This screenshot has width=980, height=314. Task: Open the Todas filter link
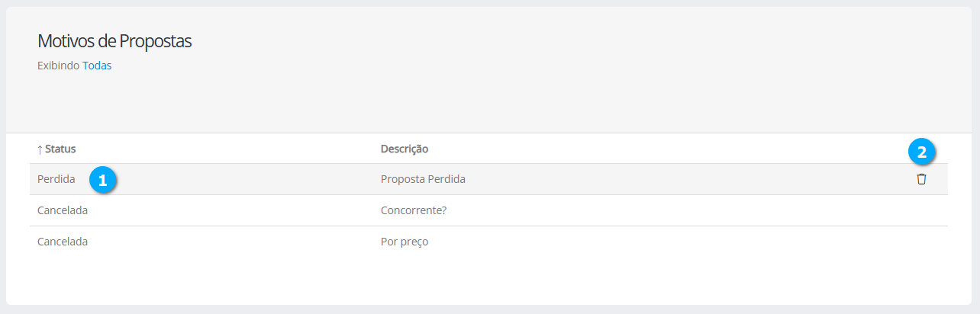coord(97,66)
